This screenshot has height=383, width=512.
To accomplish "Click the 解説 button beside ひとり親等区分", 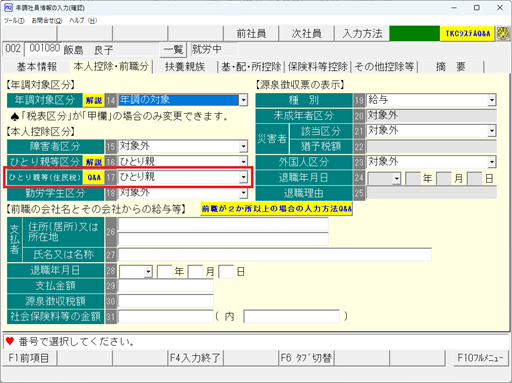I will (94, 162).
